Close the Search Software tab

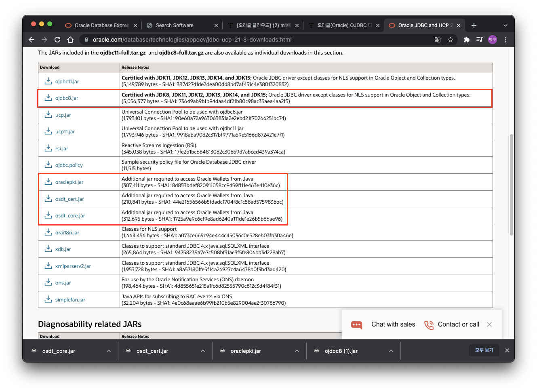[x=216, y=25]
